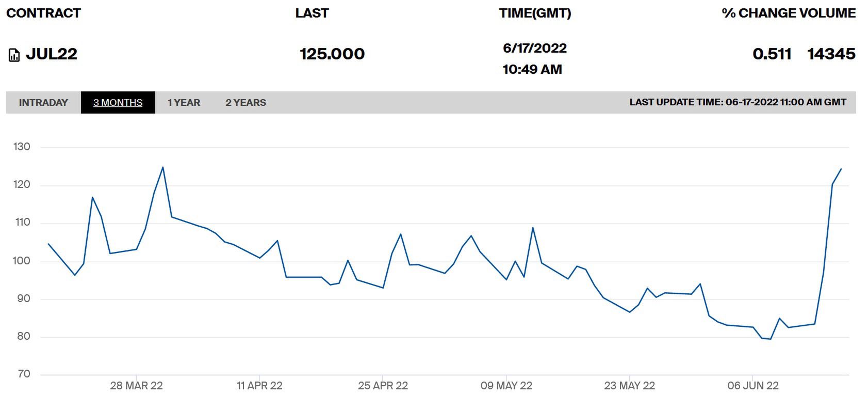This screenshot has height=395, width=868.
Task: Click the 70 y-axis label
Action: click(x=24, y=374)
